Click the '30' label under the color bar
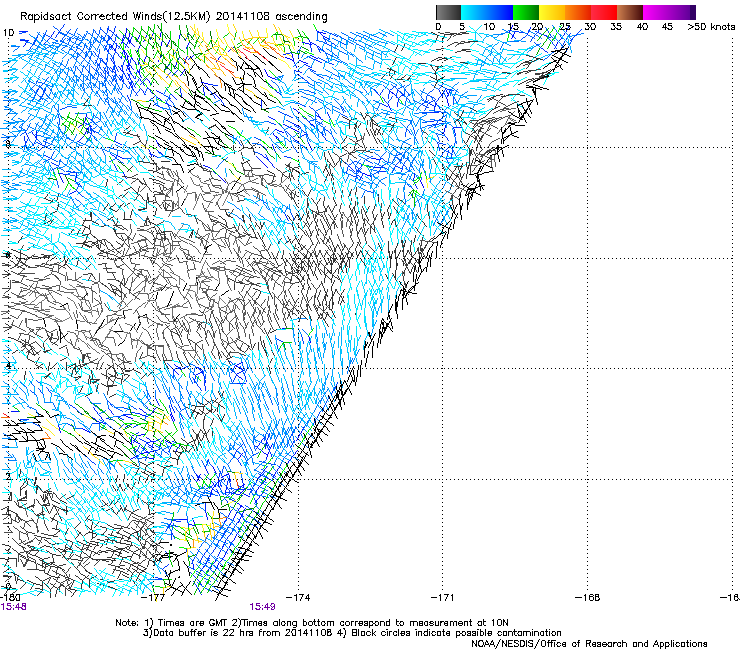Image resolution: width=740 pixels, height=650 pixels. point(590,27)
